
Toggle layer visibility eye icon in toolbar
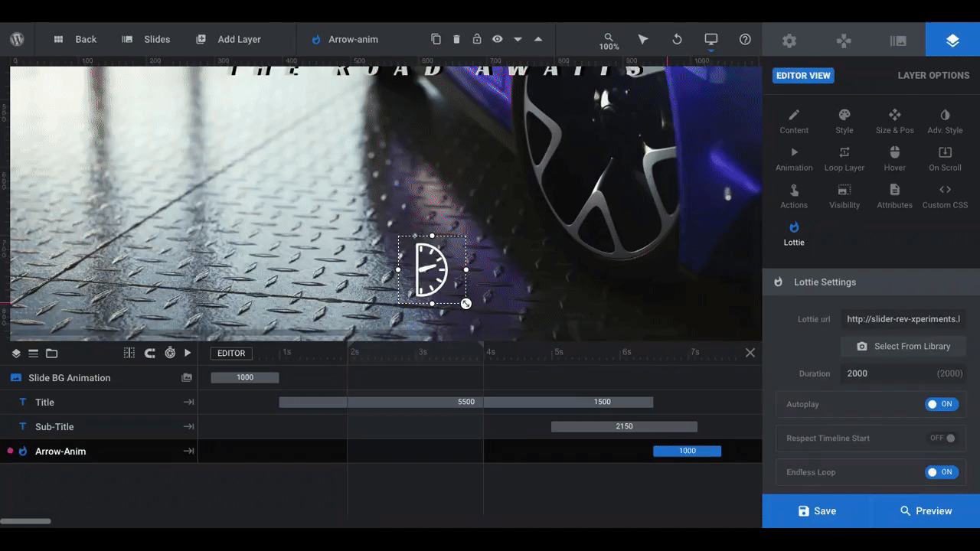coord(498,39)
